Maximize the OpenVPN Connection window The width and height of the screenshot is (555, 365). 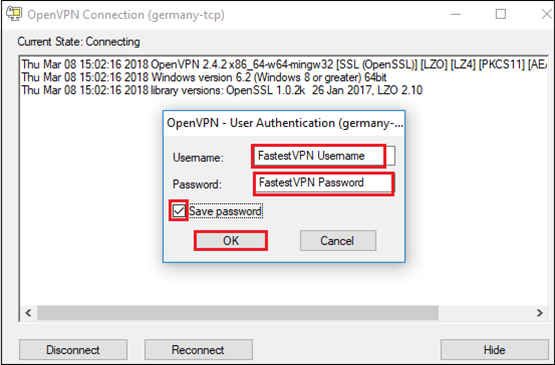coord(500,15)
